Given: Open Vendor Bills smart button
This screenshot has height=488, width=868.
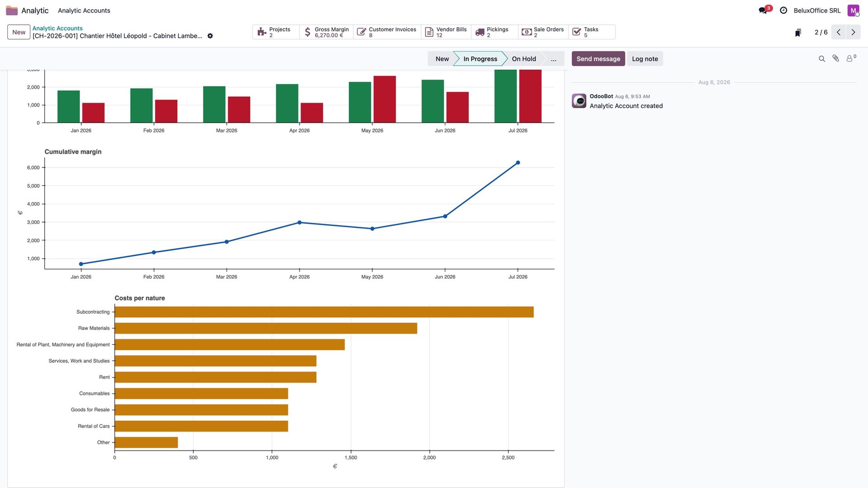Looking at the screenshot, I should (x=446, y=32).
